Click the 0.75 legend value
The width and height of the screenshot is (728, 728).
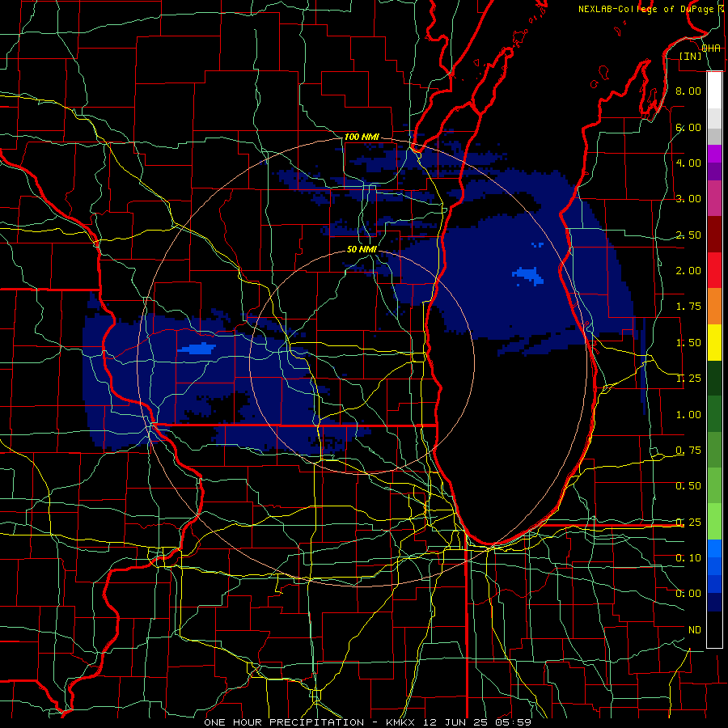[x=688, y=451]
